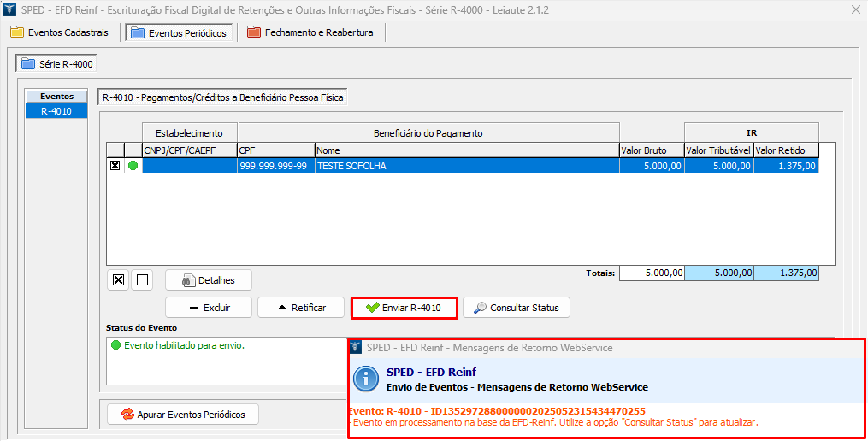868x441 pixels.
Task: Switch to Eventos Periódicos tab
Action: tap(179, 32)
